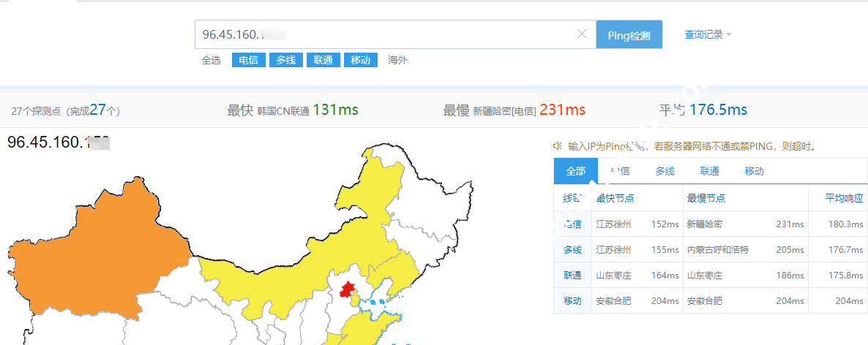Click 移动 row label in table
Image resolution: width=868 pixels, height=345 pixels.
tap(573, 300)
